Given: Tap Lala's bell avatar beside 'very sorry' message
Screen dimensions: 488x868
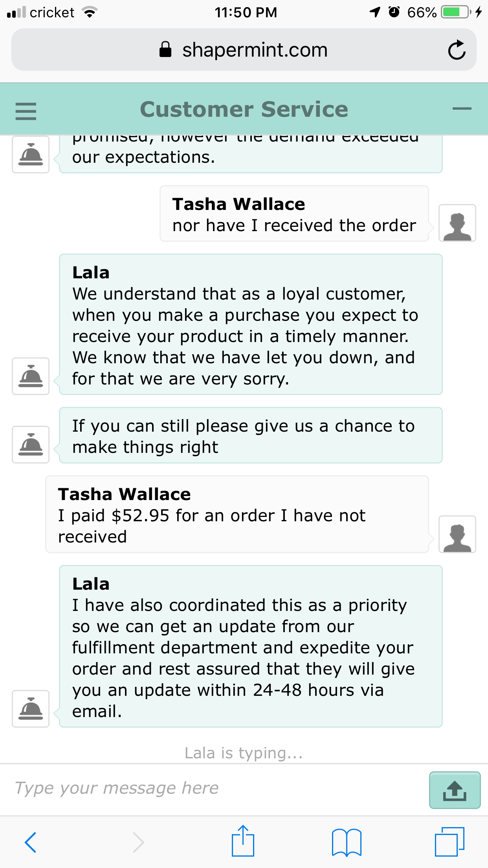Looking at the screenshot, I should pyautogui.click(x=31, y=376).
